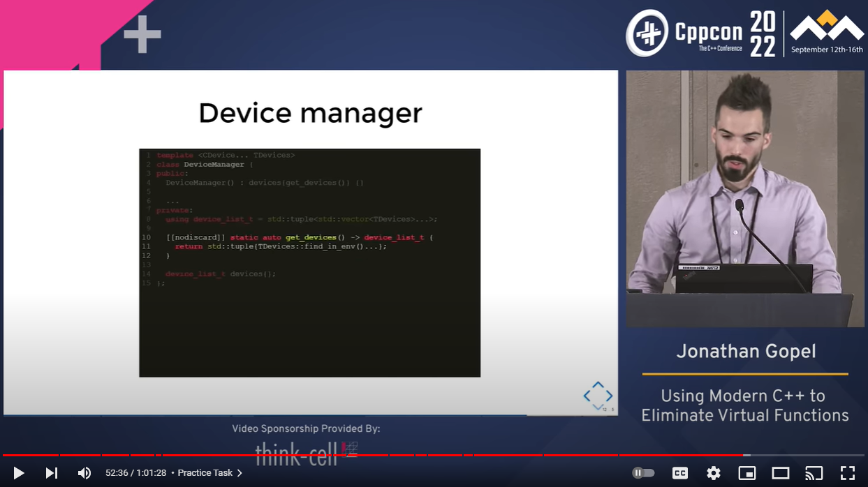Enter full screen mode

coord(847,473)
